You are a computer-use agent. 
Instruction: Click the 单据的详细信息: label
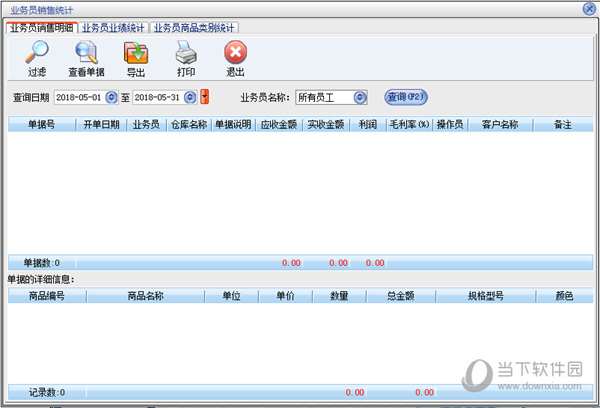[x=41, y=279]
